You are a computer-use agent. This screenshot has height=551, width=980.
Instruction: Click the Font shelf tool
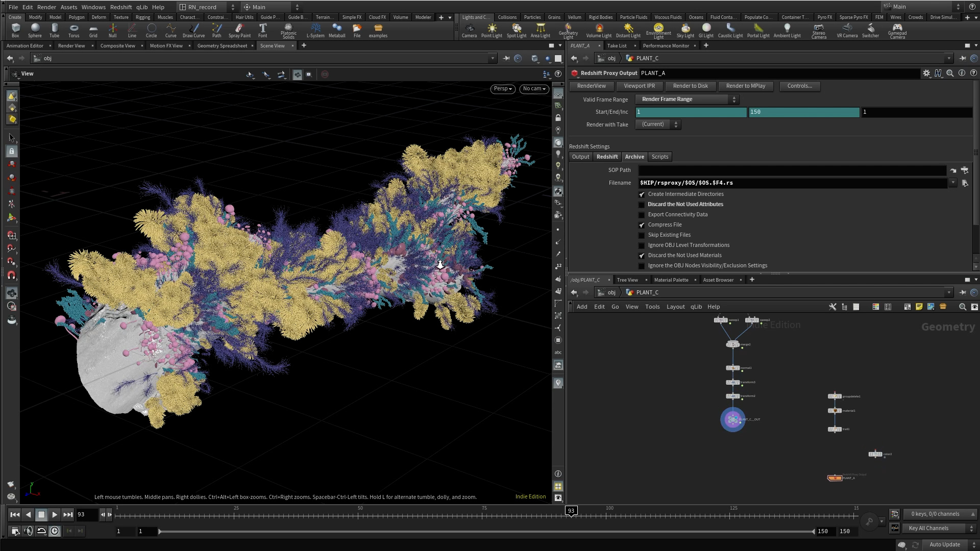pos(262,30)
